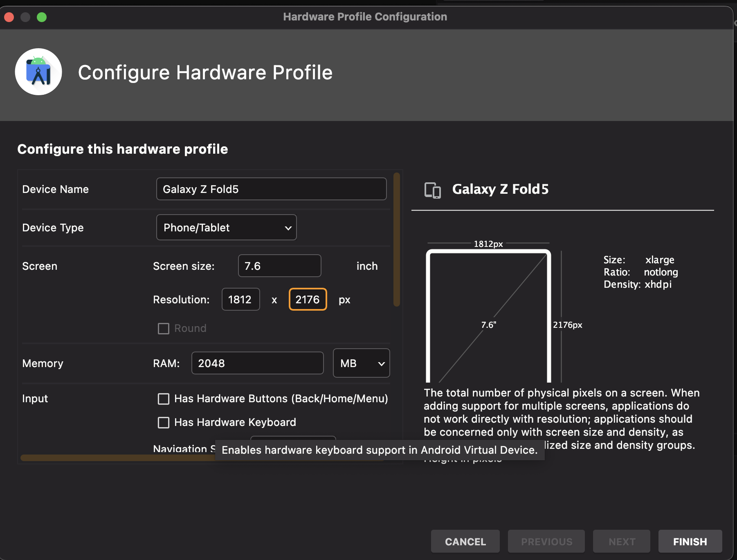Click the '7.6"' diagonal label in preview
The image size is (737, 560).
point(489,325)
